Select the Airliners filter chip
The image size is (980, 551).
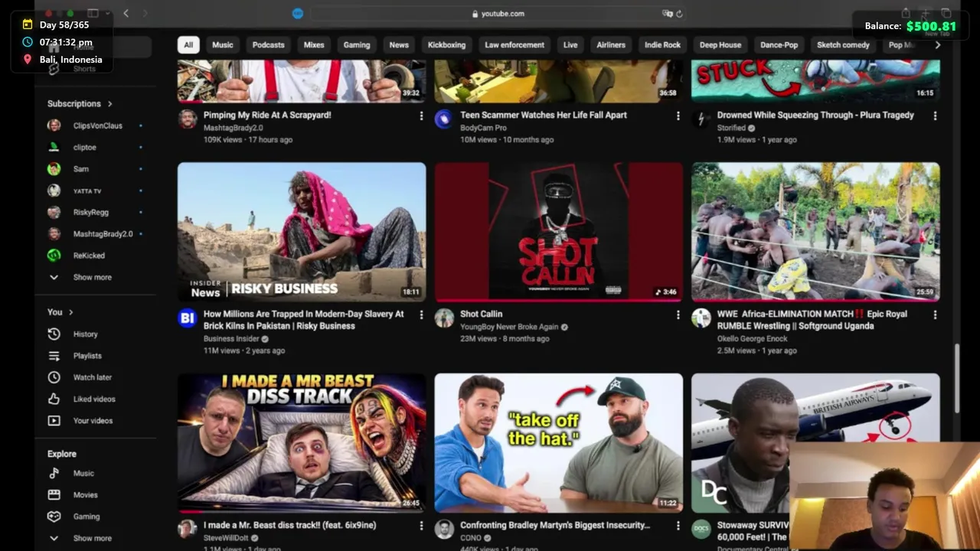tap(611, 45)
